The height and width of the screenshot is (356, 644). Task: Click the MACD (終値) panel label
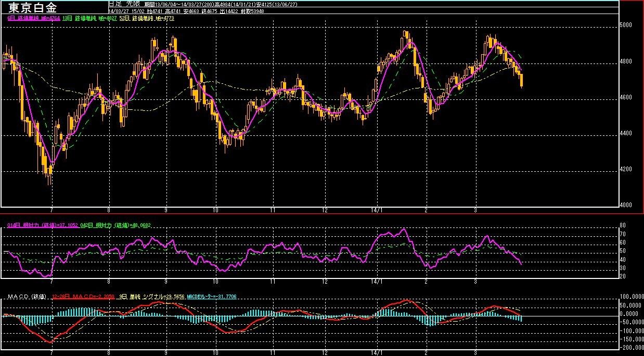pyautogui.click(x=27, y=297)
